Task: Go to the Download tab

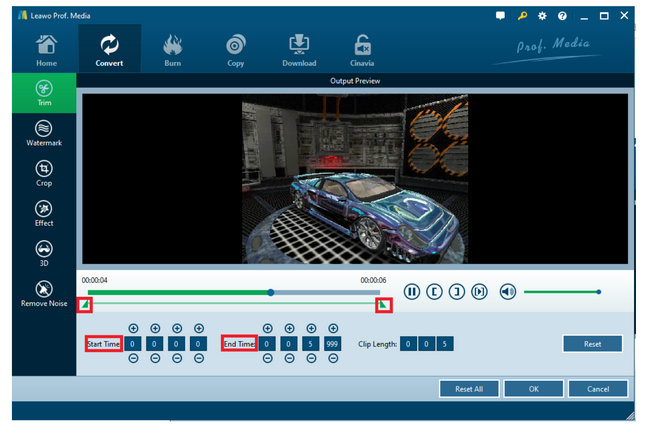Action: pos(299,50)
